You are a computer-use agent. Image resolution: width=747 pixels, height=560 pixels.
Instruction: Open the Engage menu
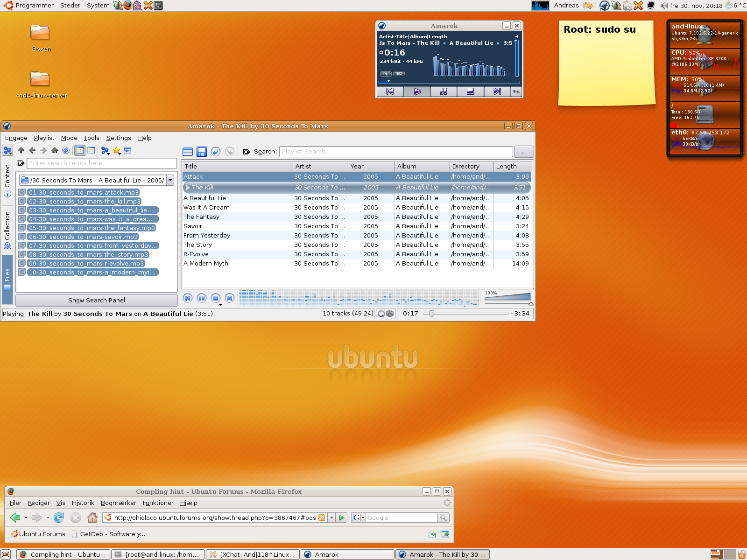tap(16, 138)
